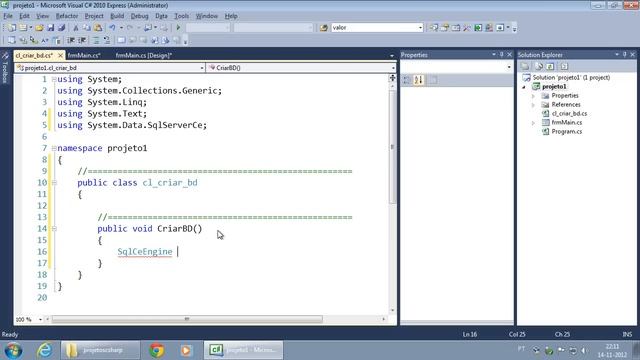Open the active documents list dropdown
Image resolution: width=640 pixels, height=360 pixels.
[x=392, y=56]
